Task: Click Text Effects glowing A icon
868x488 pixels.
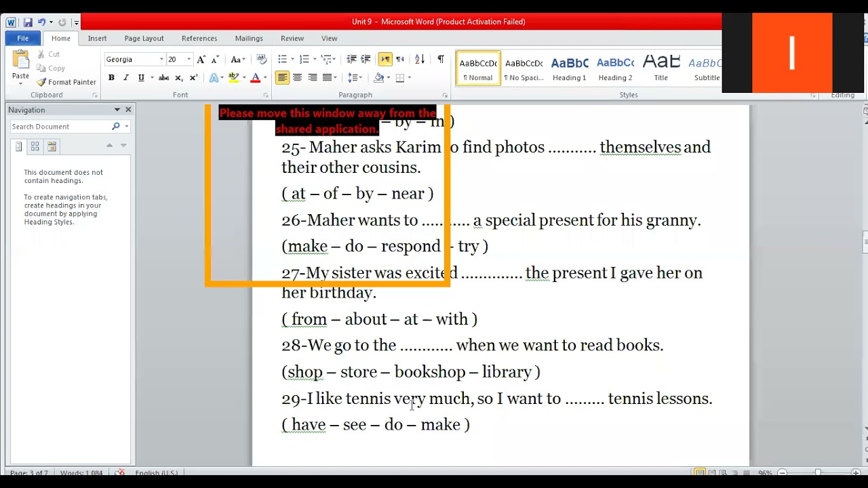Action: (214, 78)
